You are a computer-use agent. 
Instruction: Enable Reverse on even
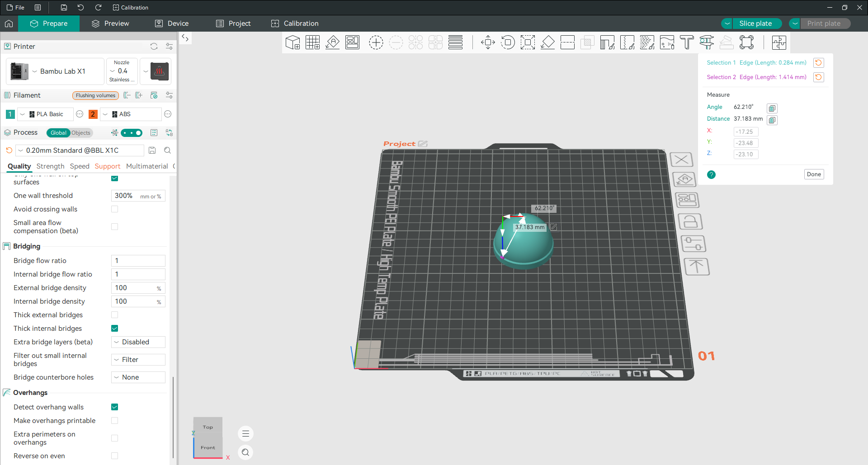tap(115, 456)
